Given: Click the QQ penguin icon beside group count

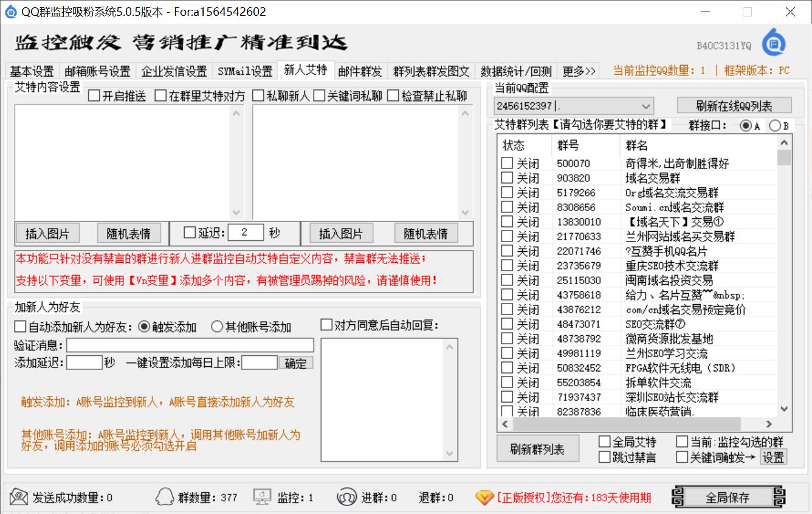Looking at the screenshot, I should coord(164,497).
